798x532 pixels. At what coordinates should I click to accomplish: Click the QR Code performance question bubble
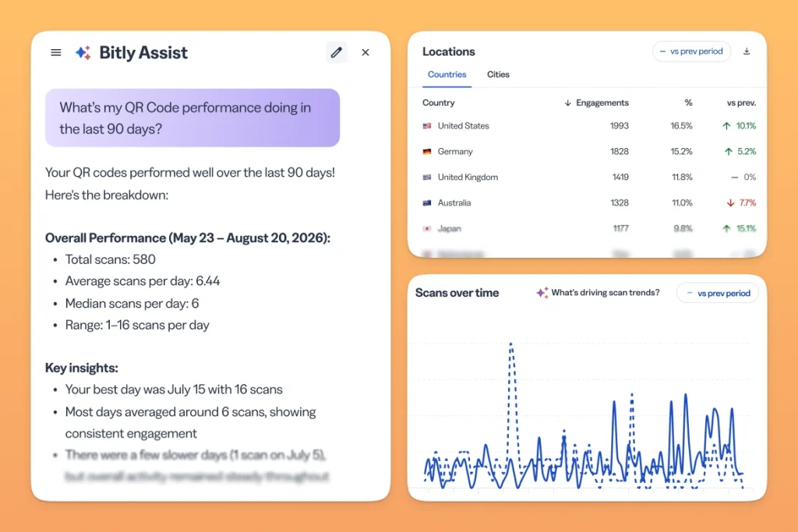click(x=192, y=118)
